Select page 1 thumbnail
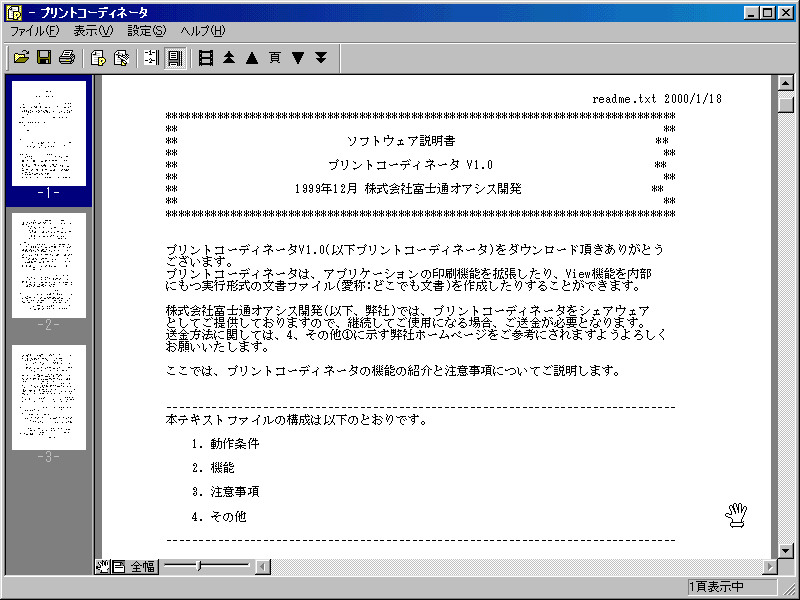This screenshot has width=800, height=600. coord(49,134)
